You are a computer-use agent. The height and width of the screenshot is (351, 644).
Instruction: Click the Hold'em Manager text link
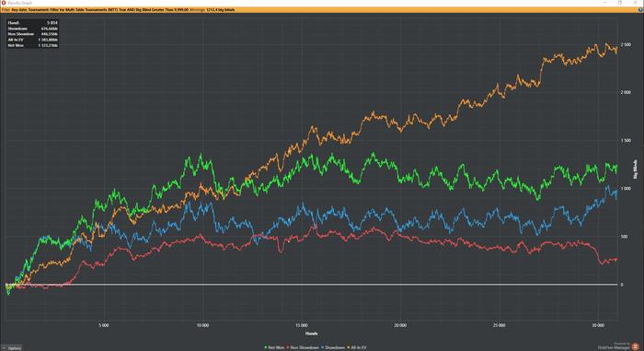pyautogui.click(x=614, y=347)
